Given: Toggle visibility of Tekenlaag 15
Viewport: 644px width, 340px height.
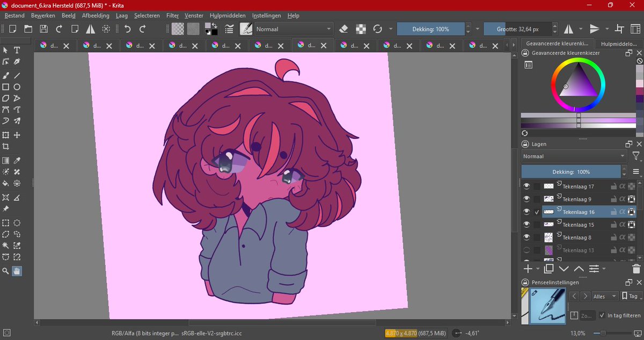Looking at the screenshot, I should coord(526,225).
